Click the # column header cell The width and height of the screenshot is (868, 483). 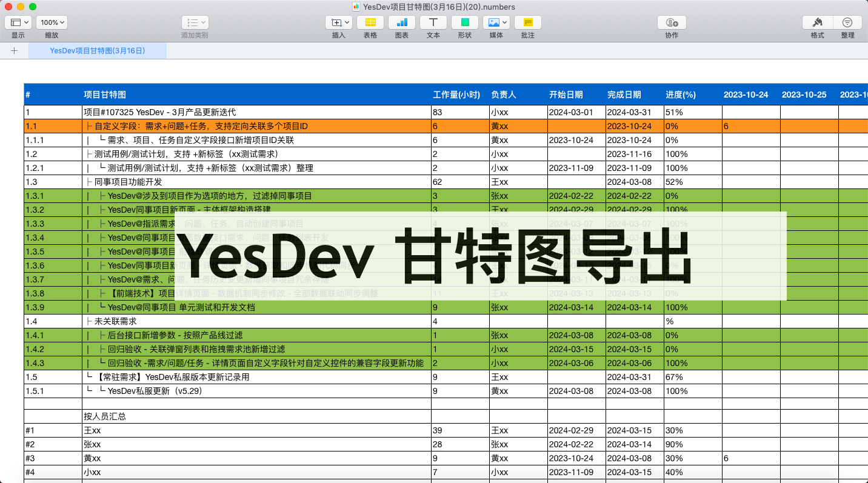point(53,95)
